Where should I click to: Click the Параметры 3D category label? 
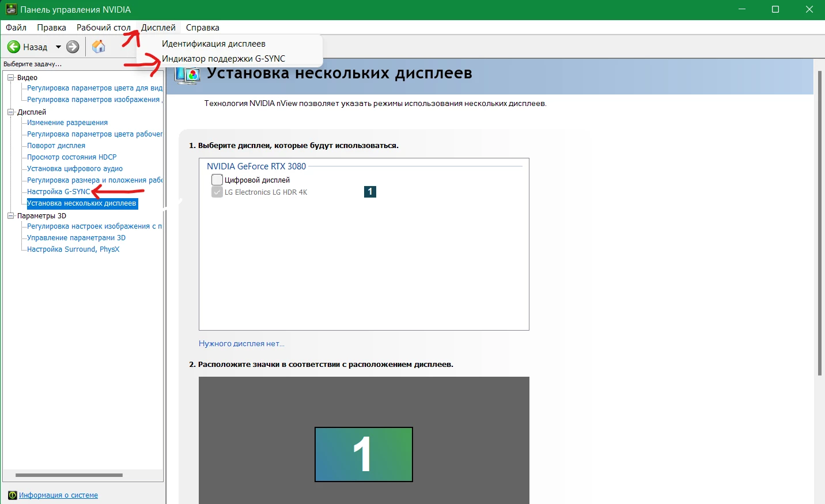click(41, 215)
